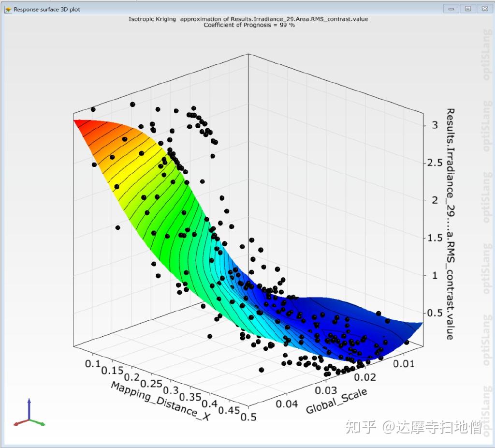Minimize the Response surface 3D plot window
This screenshot has width=495, height=448.
451,8
